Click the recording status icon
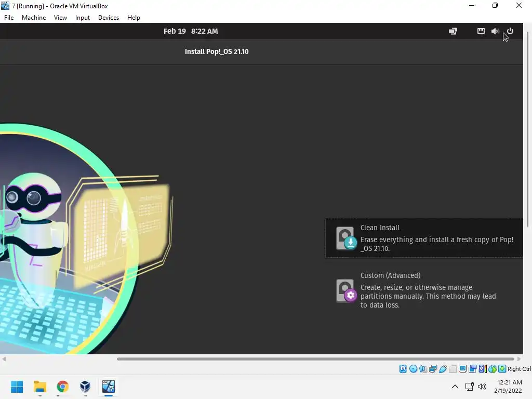Image resolution: width=532 pixels, height=399 pixels. click(472, 369)
